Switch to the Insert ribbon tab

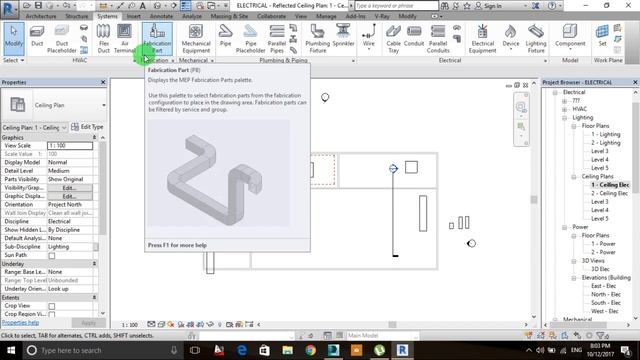(x=133, y=16)
